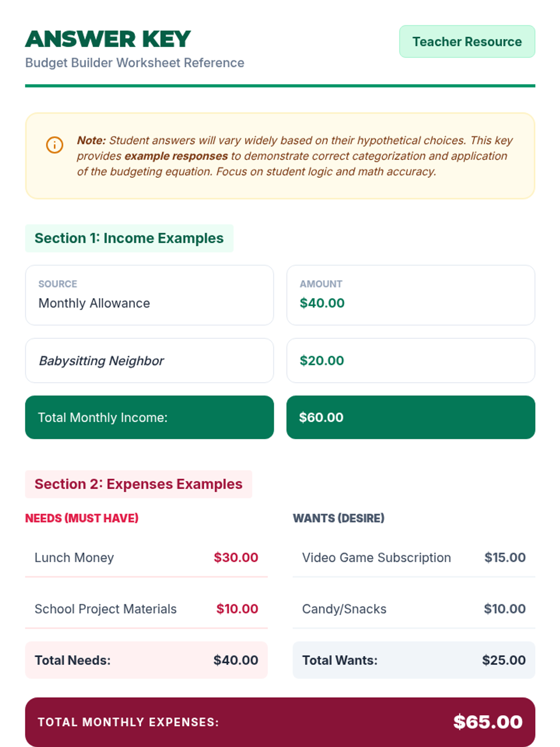Viewport: 560px width, 747px height.
Task: Select the Section 1: Income Examples header
Action: click(x=129, y=238)
